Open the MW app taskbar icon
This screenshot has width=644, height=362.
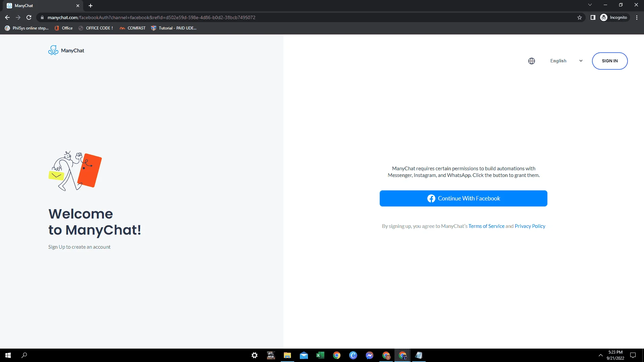tap(271, 355)
